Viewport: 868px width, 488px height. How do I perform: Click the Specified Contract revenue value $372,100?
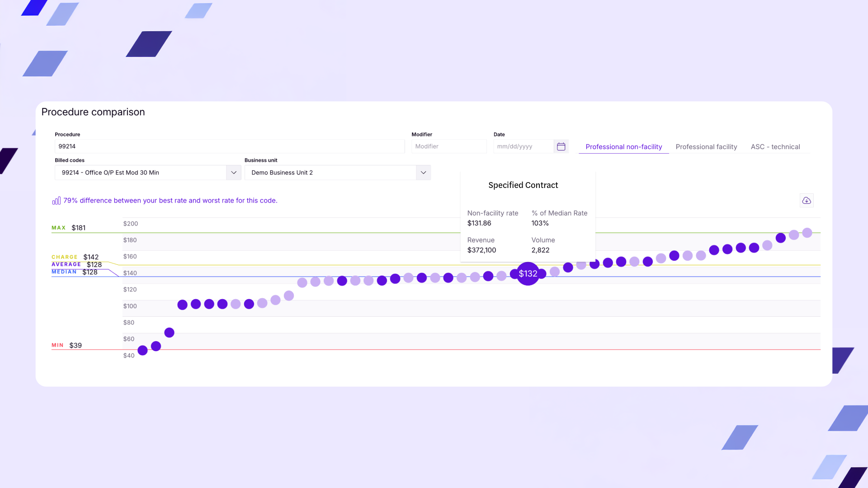(x=481, y=250)
